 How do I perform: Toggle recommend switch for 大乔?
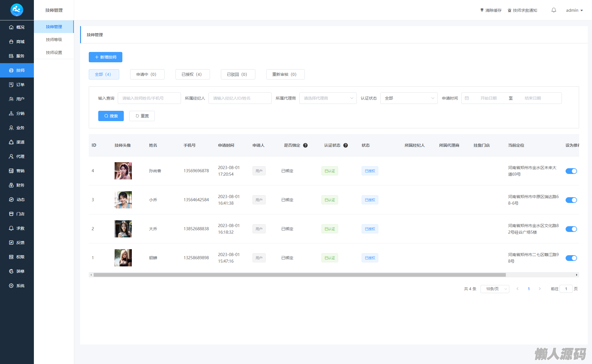click(x=571, y=229)
